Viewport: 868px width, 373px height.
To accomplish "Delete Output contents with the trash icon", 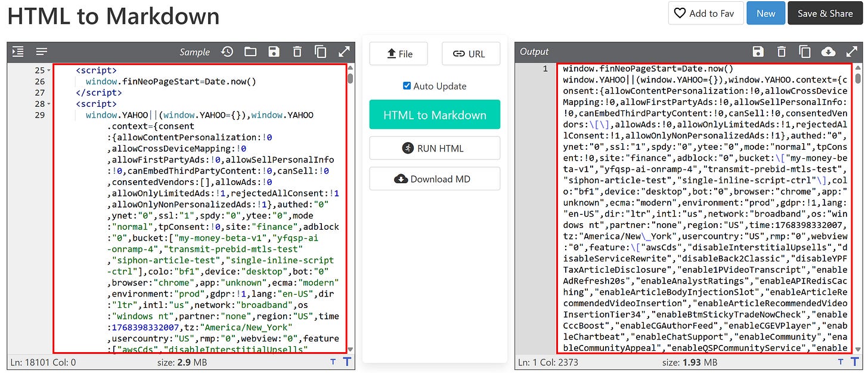I will 782,52.
